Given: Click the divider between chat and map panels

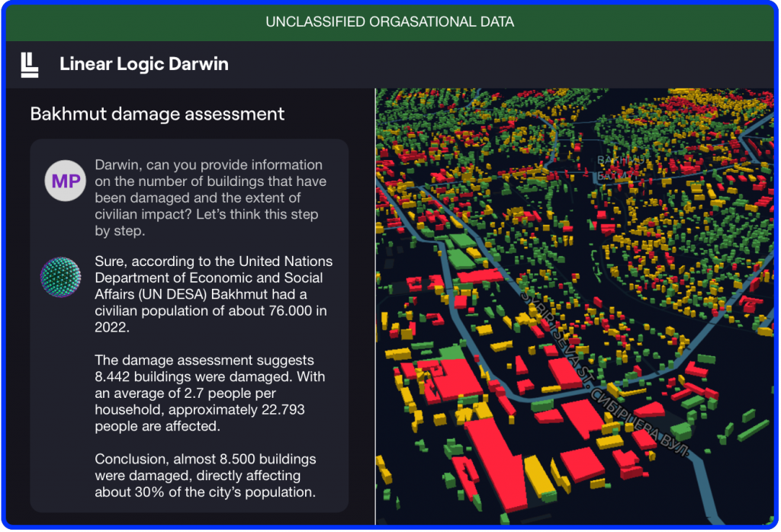Looking at the screenshot, I should coord(375,305).
